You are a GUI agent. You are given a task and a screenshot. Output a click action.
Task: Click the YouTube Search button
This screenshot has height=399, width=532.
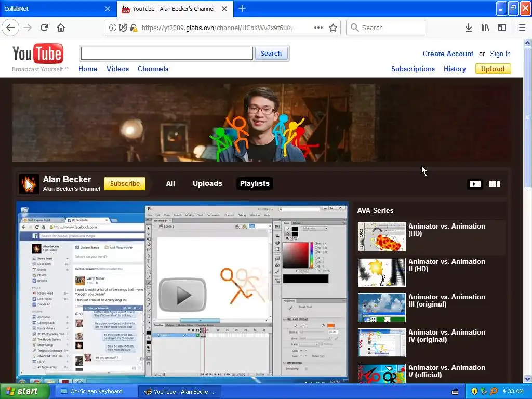[271, 54]
